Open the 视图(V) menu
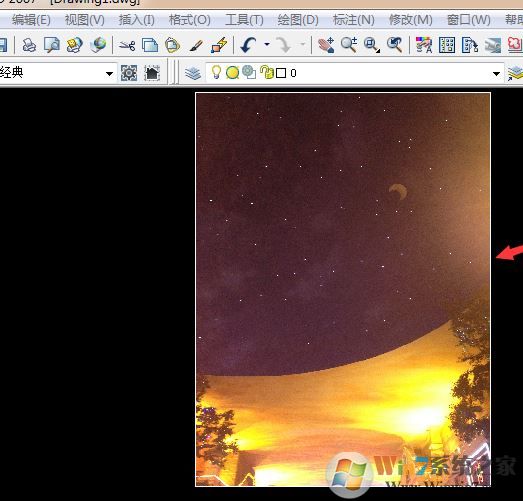The height and width of the screenshot is (501, 523). click(84, 20)
